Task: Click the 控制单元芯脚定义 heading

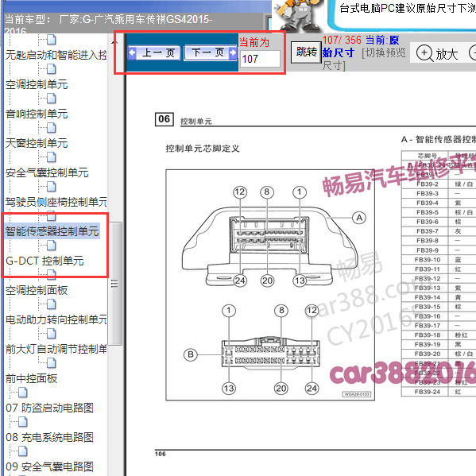Action: (203, 149)
